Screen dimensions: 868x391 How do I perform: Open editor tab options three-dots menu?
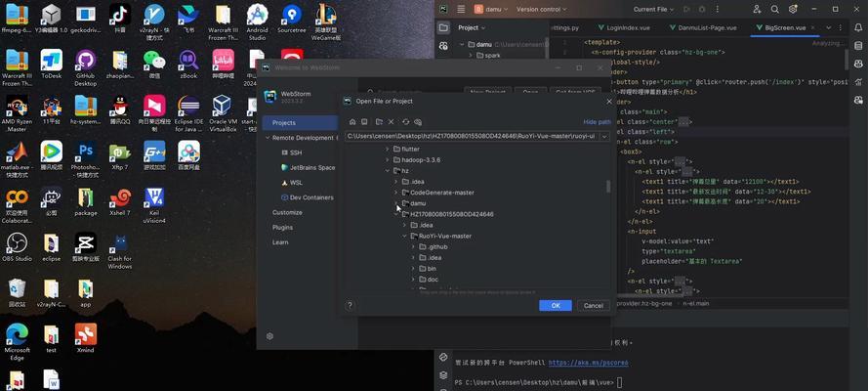pos(841,27)
